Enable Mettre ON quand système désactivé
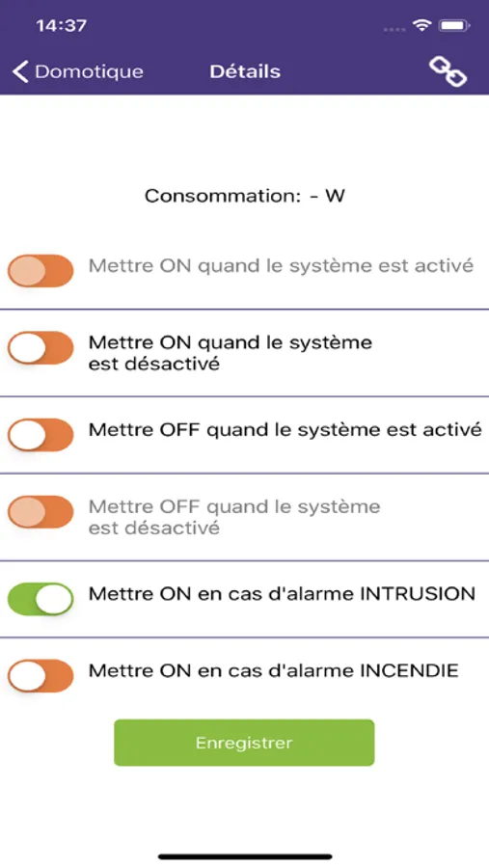Screen dimensions: 489x868 pyautogui.click(x=41, y=347)
